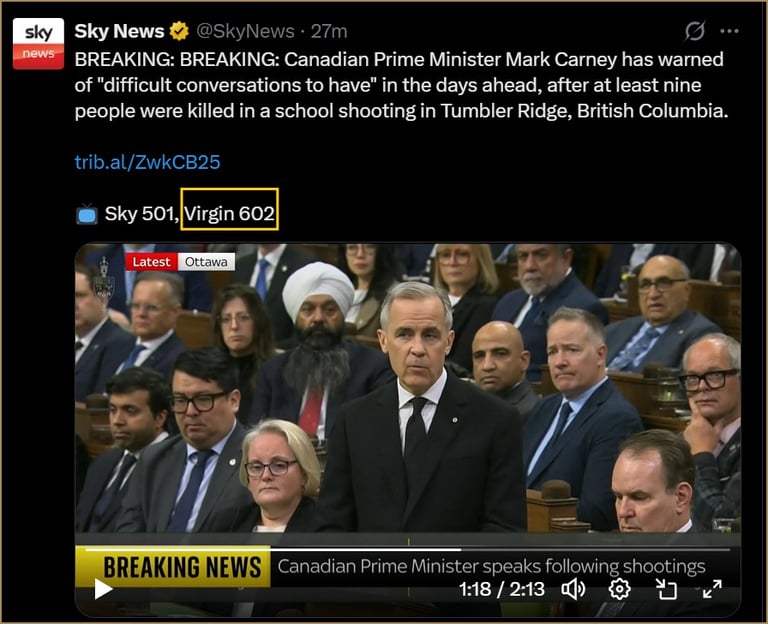
Task: Toggle picture-in-picture mode
Action: (x=666, y=589)
